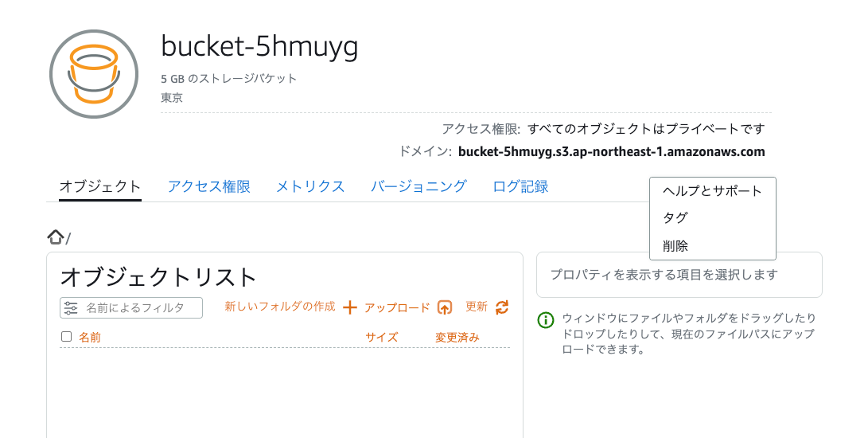Click the plus icon for new folder
Viewport: 868px width, 438px height.
[x=349, y=307]
